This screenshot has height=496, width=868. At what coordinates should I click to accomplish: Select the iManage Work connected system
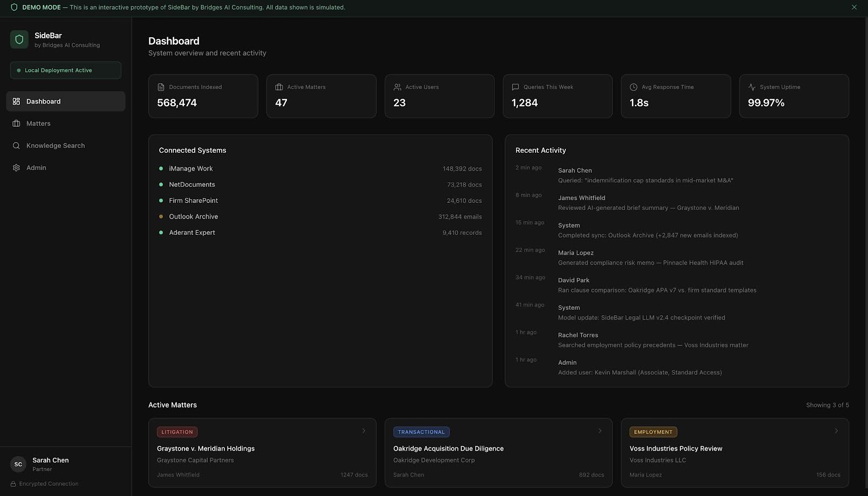click(x=320, y=168)
